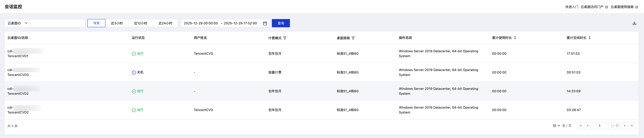Image resolution: width=644 pixels, height=138 pixels.
Task: Jump to the first page arrow
Action: (x=580, y=126)
